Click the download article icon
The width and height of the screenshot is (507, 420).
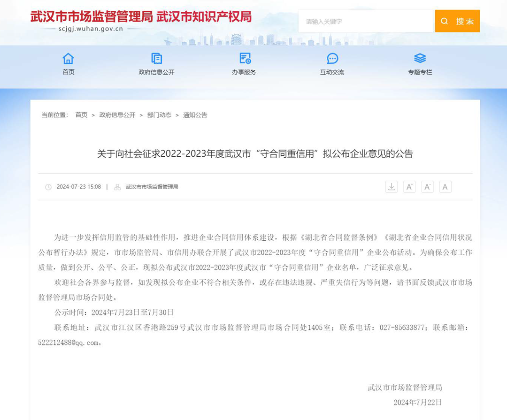coord(392,187)
